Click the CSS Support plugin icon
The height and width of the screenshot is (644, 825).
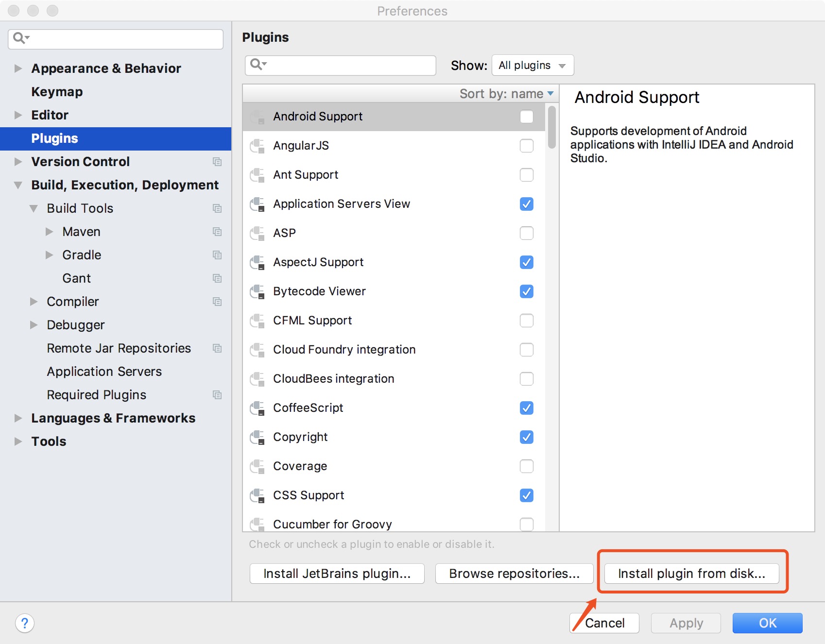click(x=257, y=495)
